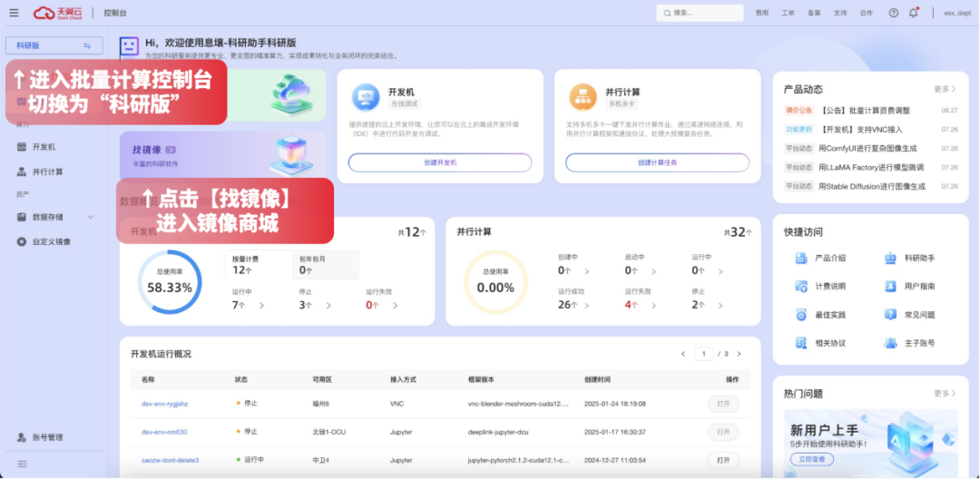Open the 支持 top menu
The height and width of the screenshot is (479, 980).
click(840, 13)
